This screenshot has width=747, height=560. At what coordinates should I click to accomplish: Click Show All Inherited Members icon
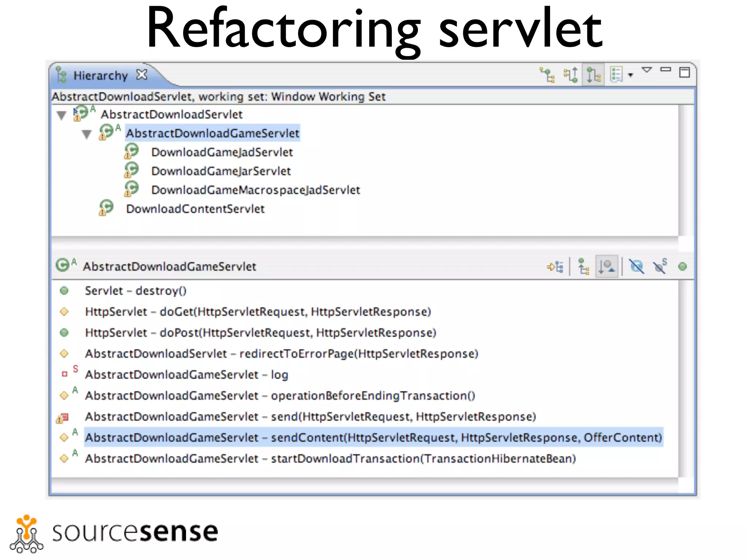pyautogui.click(x=583, y=267)
